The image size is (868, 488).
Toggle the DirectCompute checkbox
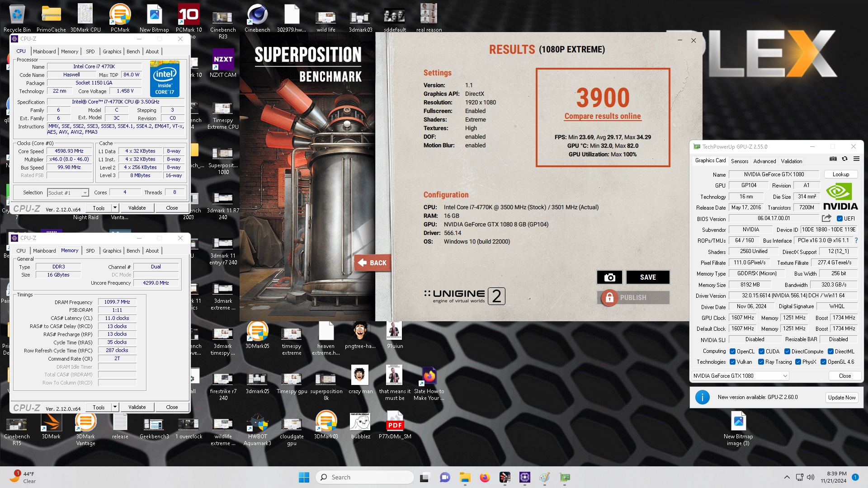(787, 352)
